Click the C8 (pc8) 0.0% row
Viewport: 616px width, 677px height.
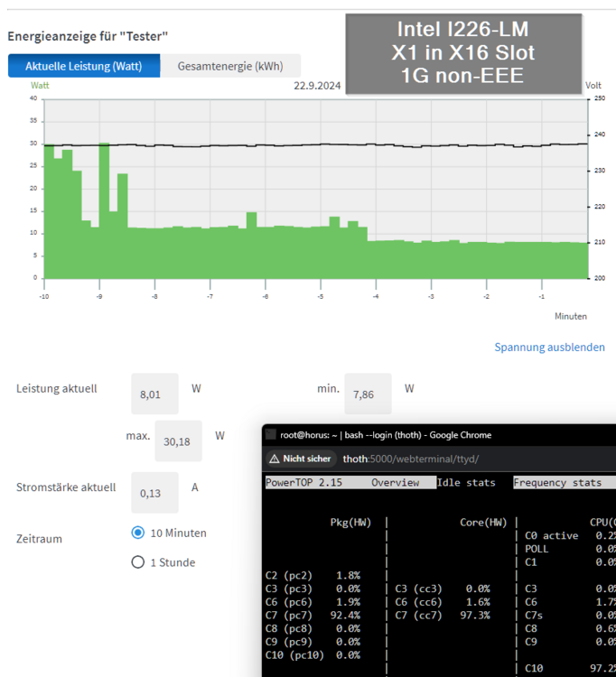coord(313,628)
